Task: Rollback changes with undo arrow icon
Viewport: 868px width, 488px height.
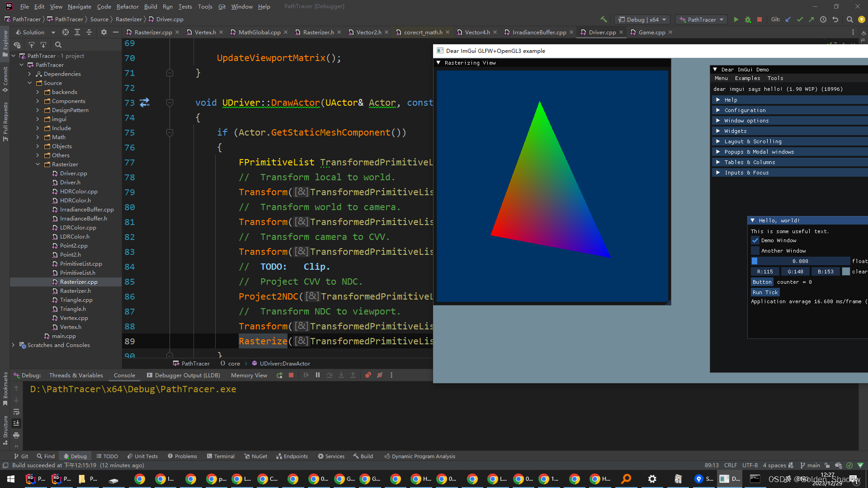Action: click(835, 19)
